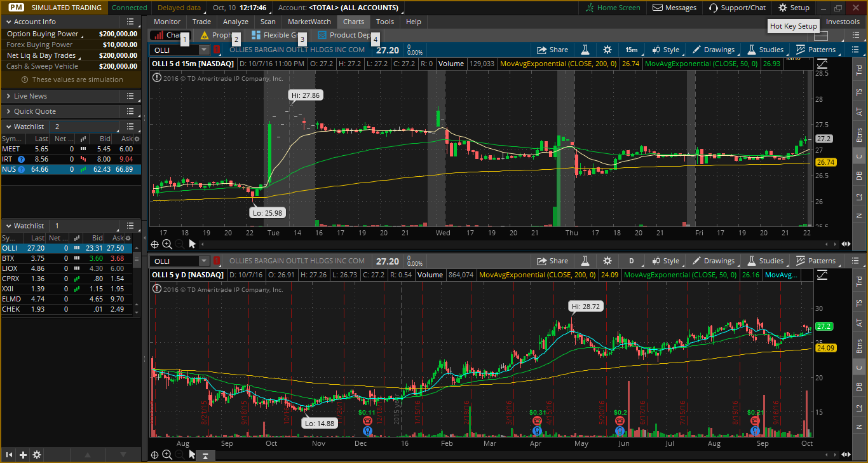Open the Account Info list menu icon
The image size is (868, 463).
130,22
